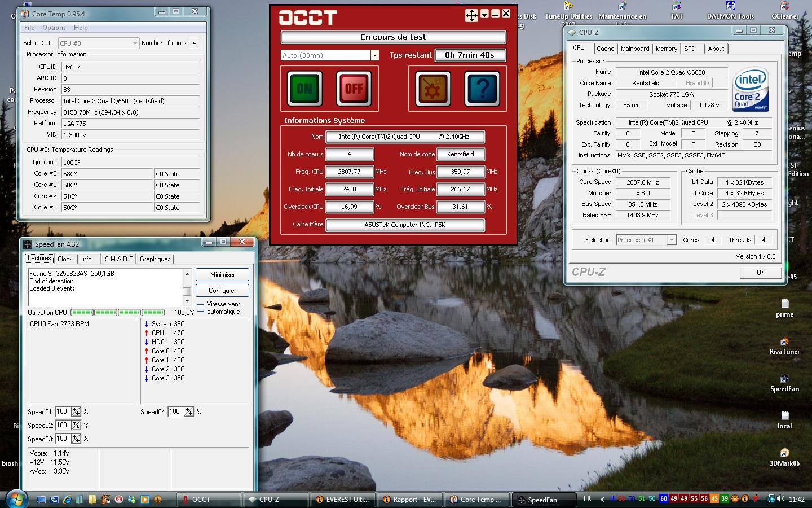Switch to CPU-Z About tab

tap(716, 49)
